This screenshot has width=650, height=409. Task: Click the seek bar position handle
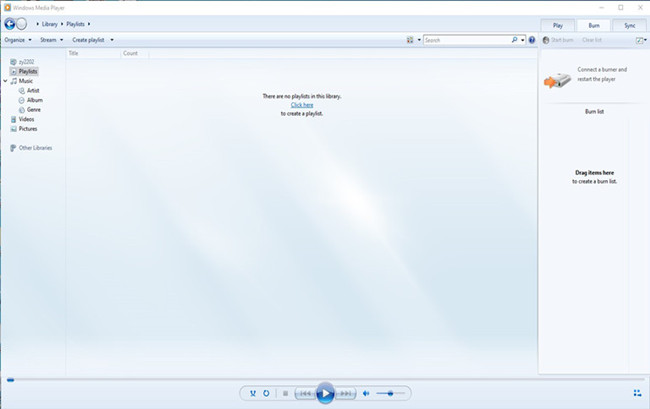click(x=10, y=380)
